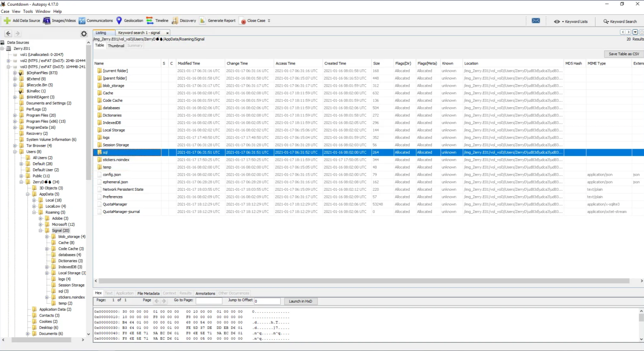Viewport: 644px width, 351px height.
Task: Click the QuotaManager file icon
Action: 100,204
